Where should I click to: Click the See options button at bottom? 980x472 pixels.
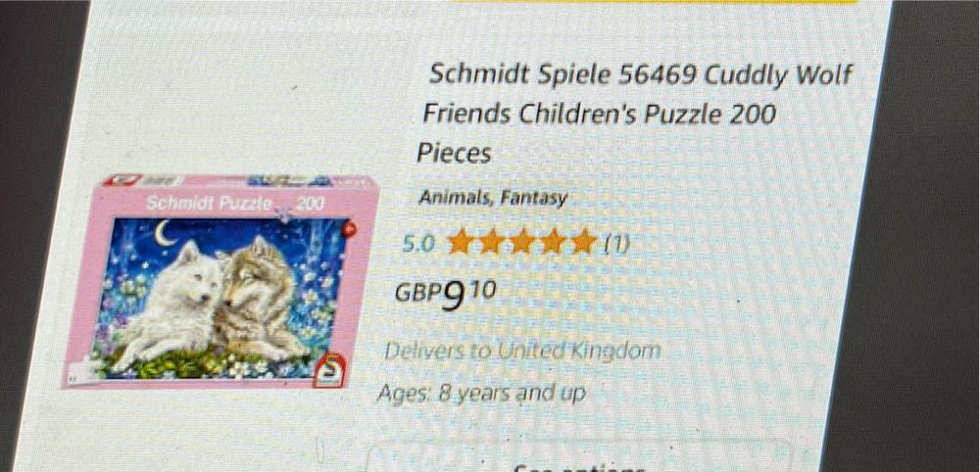click(x=578, y=462)
